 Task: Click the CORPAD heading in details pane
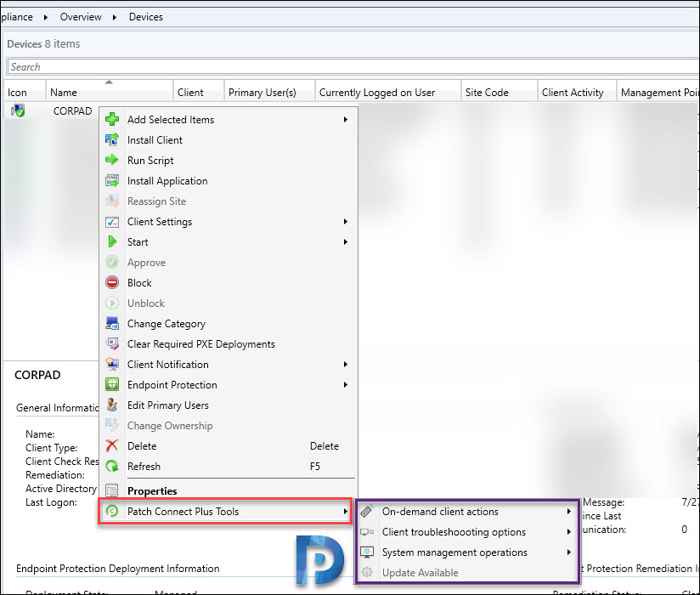click(x=37, y=375)
